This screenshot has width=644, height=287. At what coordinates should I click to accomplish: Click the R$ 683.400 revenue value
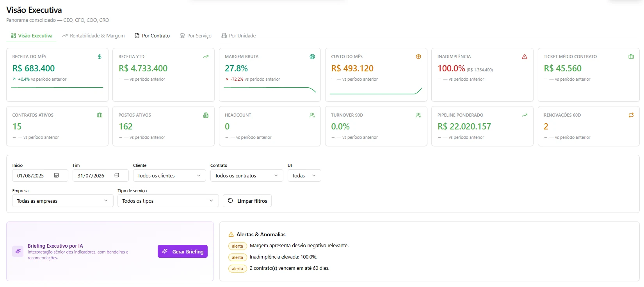[x=34, y=68]
